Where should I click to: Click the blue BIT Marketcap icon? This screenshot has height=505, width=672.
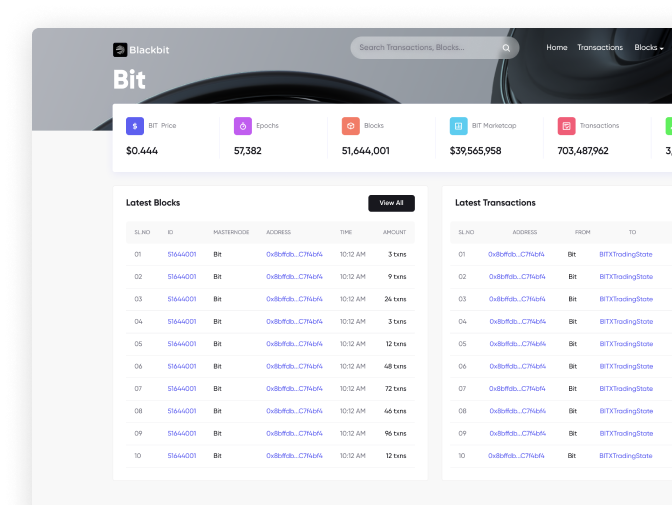(x=458, y=126)
